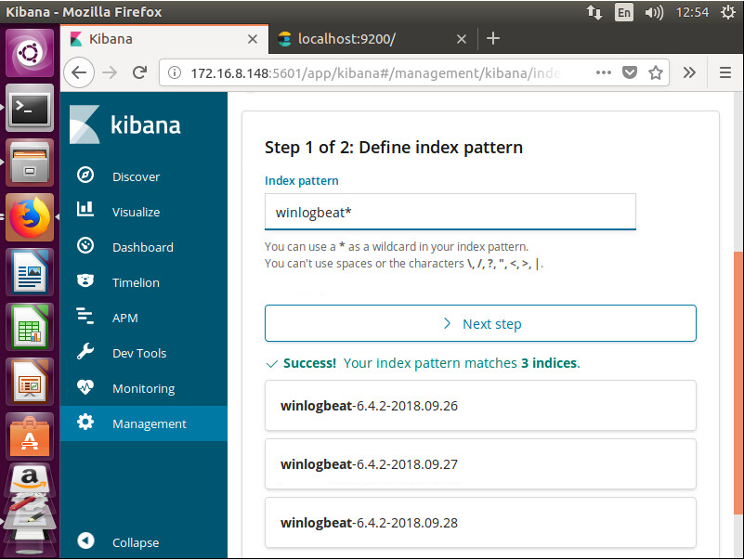Open the Dashboard gauge icon
This screenshot has height=560, width=744.
(85, 246)
